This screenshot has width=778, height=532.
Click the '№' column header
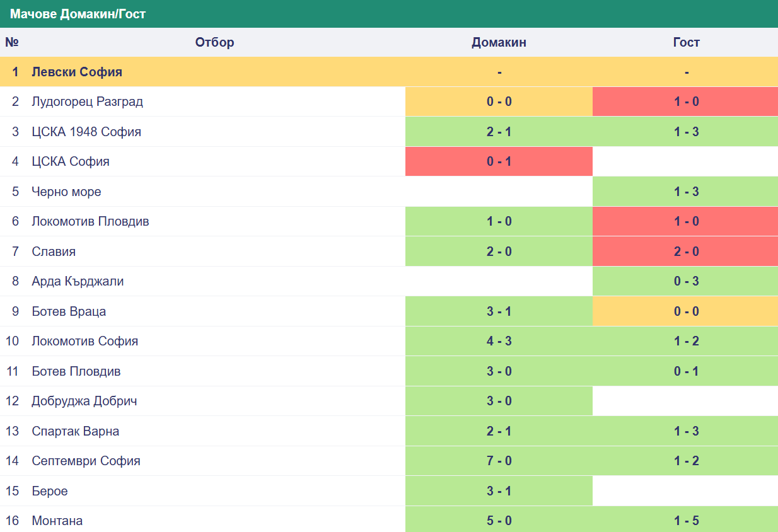tap(12, 42)
